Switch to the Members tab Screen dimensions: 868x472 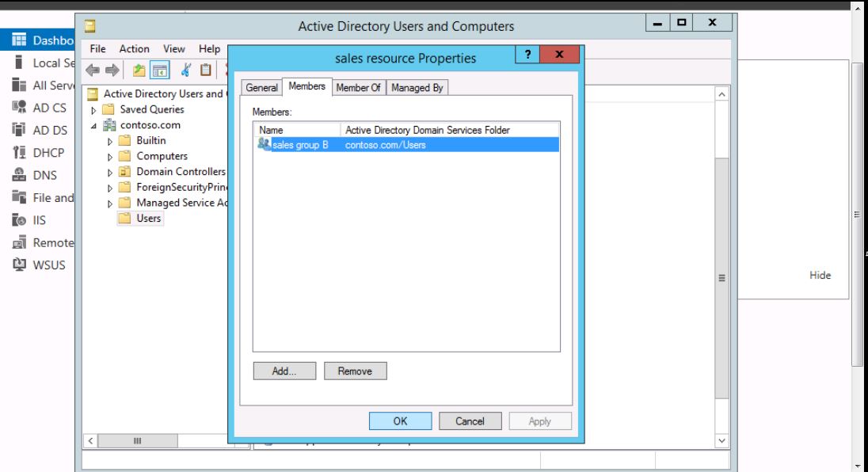coord(306,86)
